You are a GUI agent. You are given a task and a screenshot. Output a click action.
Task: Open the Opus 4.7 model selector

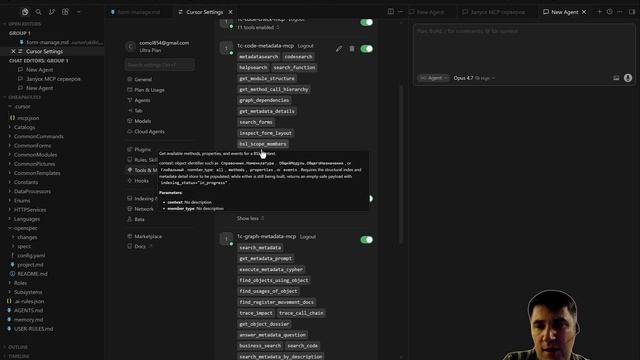[474, 78]
